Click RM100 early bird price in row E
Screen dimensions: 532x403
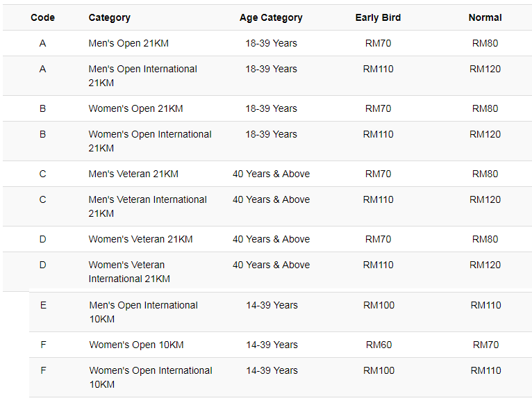(x=379, y=305)
